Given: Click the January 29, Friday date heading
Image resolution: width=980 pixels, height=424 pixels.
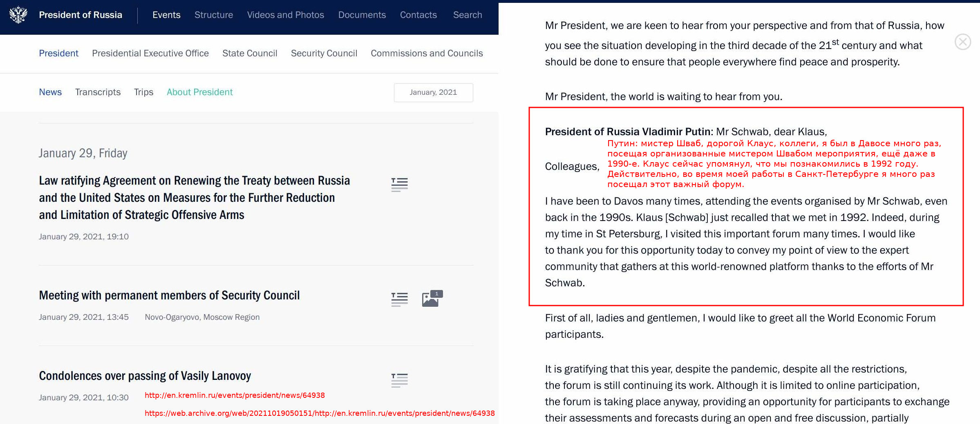Looking at the screenshot, I should (x=83, y=153).
